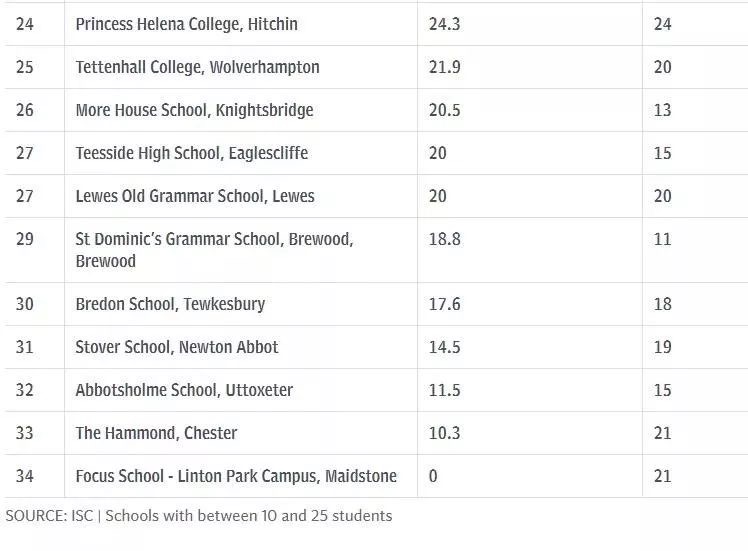
Task: Click student count 13 in More House row
Action: (x=662, y=110)
